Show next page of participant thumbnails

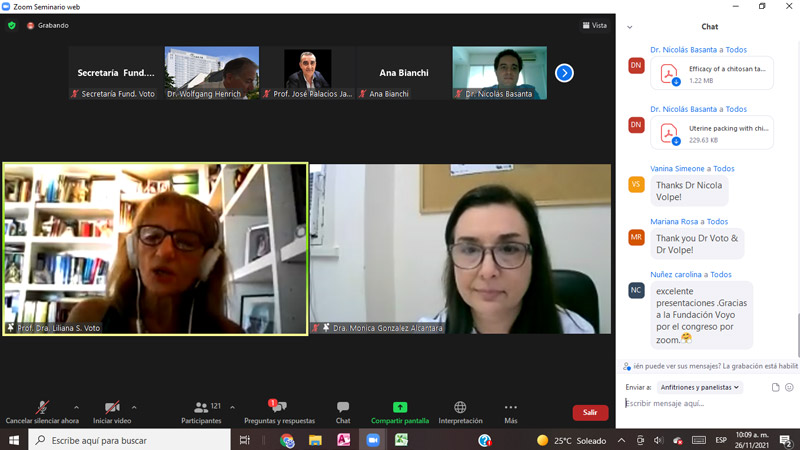[x=564, y=73]
